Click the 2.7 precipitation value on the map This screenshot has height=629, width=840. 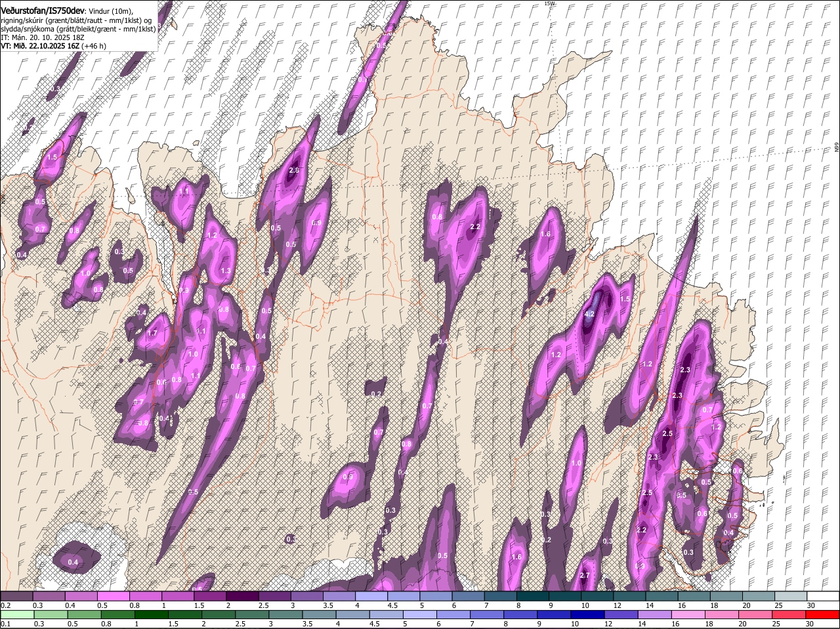click(585, 576)
